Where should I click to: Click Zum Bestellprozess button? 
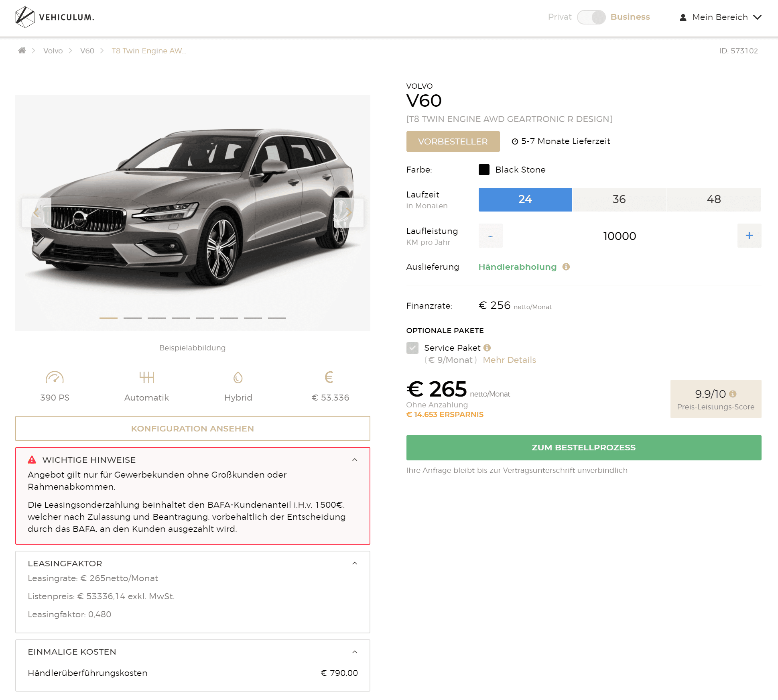(x=584, y=448)
